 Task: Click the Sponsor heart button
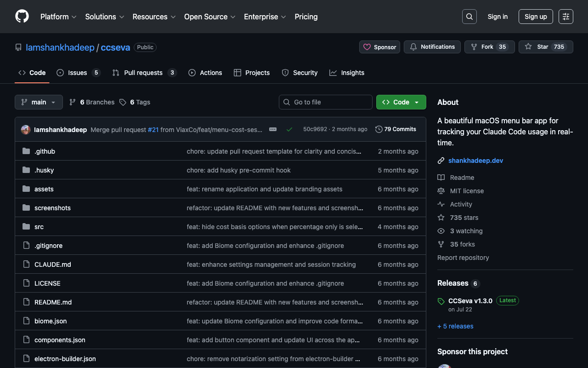pyautogui.click(x=379, y=47)
